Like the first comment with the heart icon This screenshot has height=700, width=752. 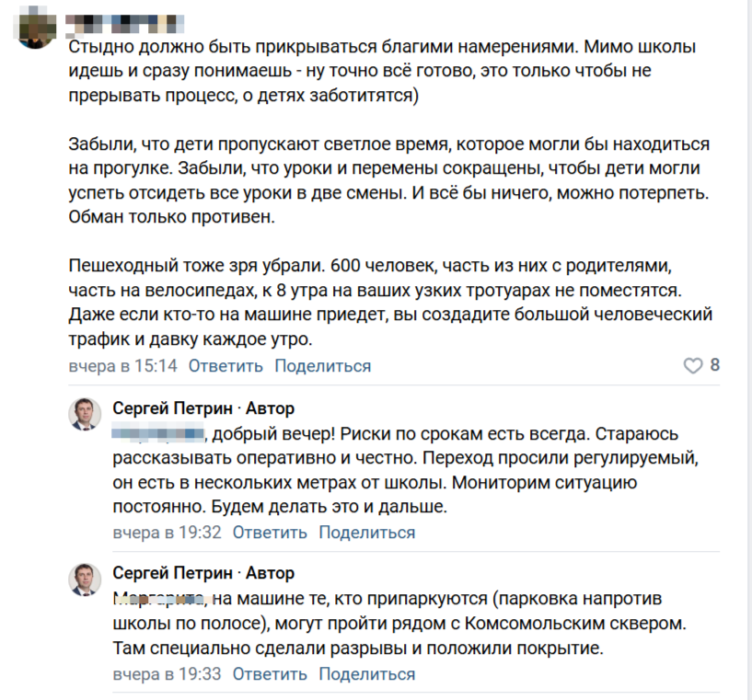(x=693, y=366)
